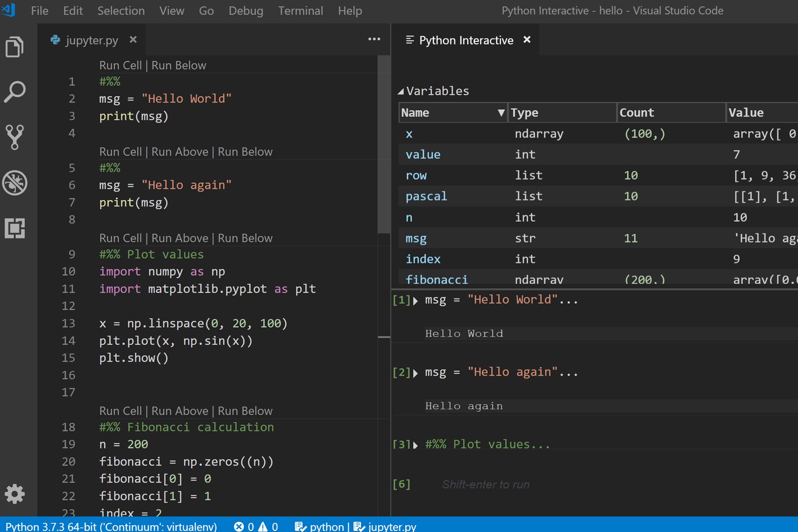798x532 pixels.
Task: Click the Python file icon on jupyter.py tab
Action: click(55, 40)
